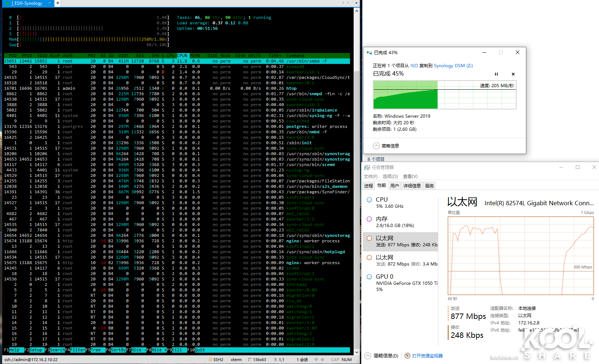
Task: Click status bar session down arrow
Action: [x=322, y=359]
